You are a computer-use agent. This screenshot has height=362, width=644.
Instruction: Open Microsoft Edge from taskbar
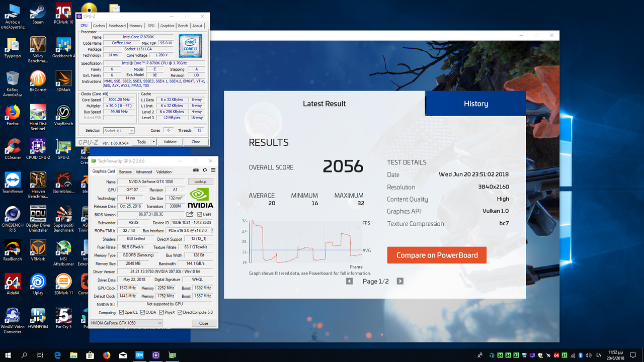coord(57,355)
